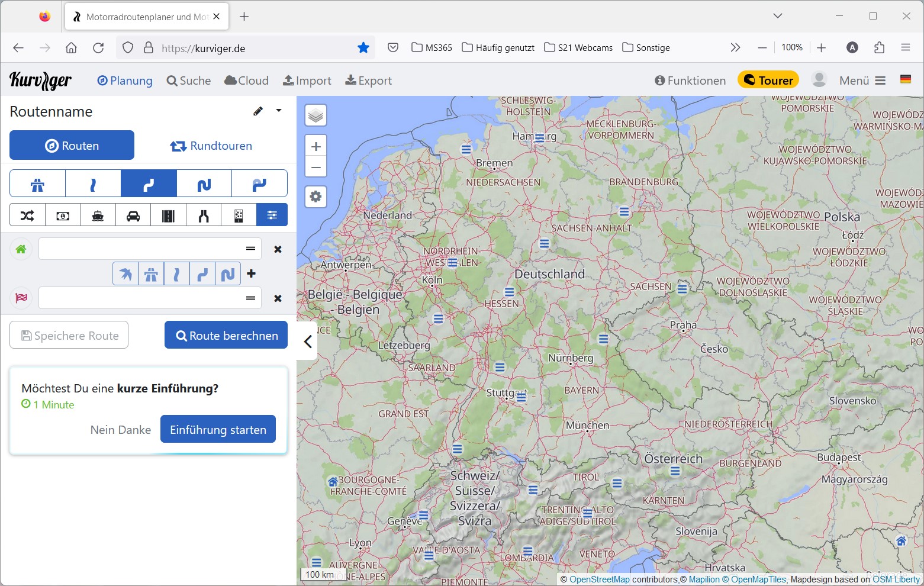Toggle avoid ferries option
Viewport: 924px width, 586px height.
point(98,215)
